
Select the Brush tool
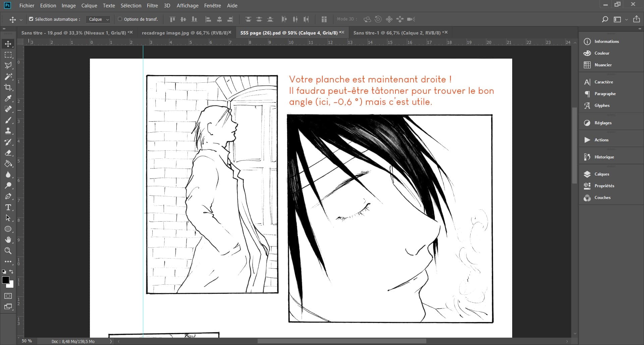8,120
